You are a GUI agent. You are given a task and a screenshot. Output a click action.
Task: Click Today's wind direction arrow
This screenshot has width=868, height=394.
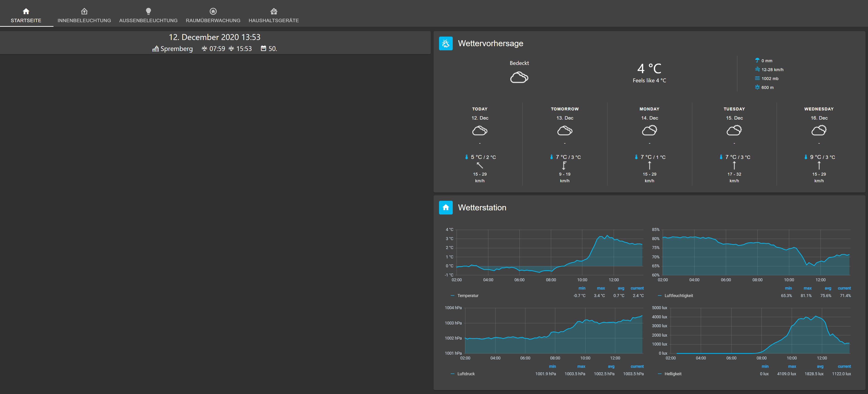pos(480,166)
